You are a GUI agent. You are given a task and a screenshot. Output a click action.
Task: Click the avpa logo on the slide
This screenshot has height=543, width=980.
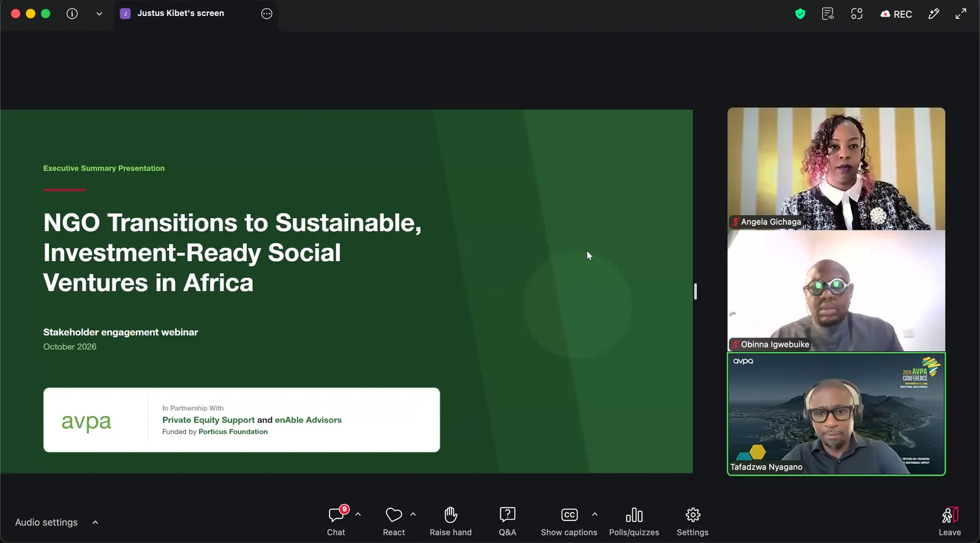[x=86, y=422]
